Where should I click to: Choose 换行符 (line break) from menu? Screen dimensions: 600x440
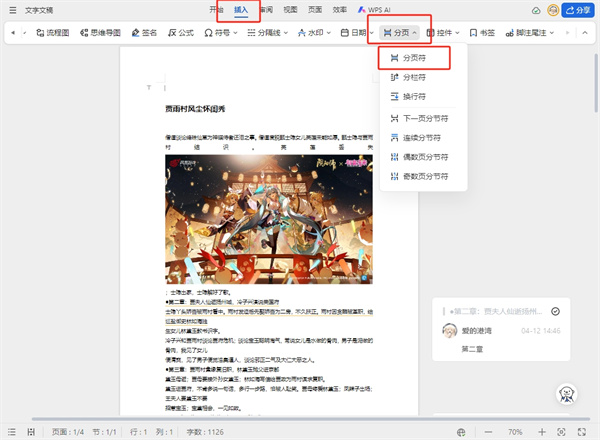pos(414,96)
